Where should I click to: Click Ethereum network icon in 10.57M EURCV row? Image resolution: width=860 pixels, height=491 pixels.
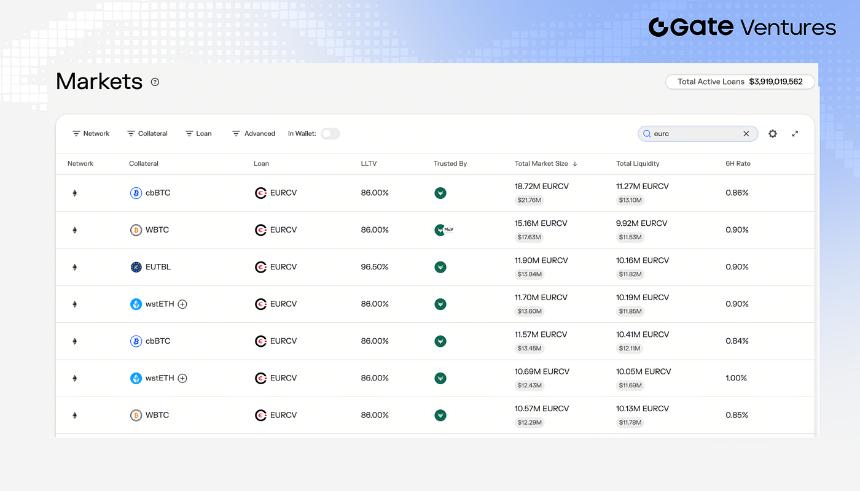tap(75, 415)
